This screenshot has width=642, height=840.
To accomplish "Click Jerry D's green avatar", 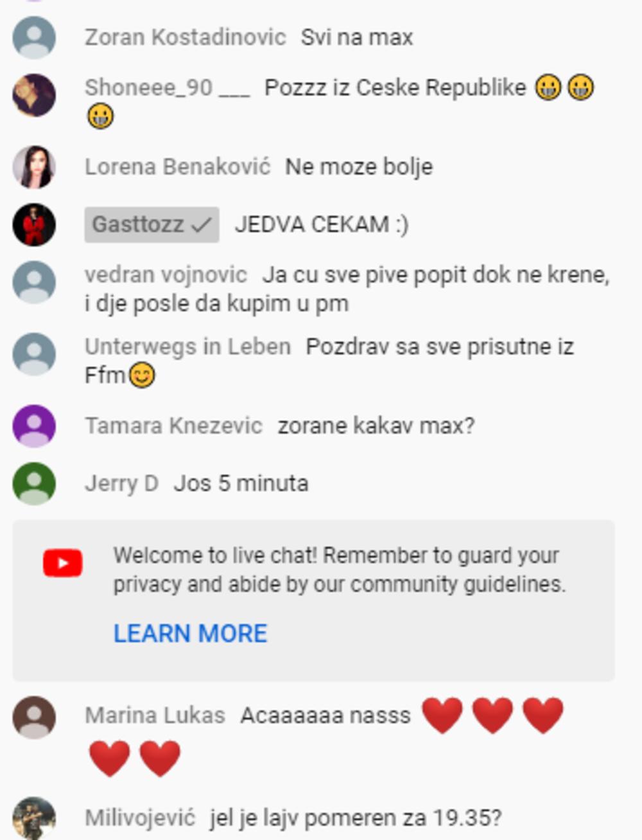I will coord(34,484).
